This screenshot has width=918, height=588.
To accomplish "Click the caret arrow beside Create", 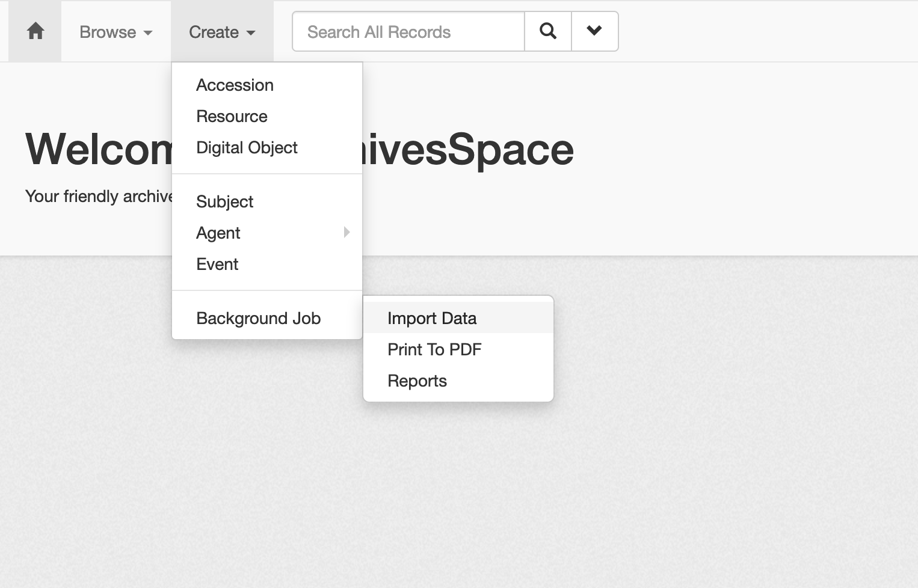I will click(x=251, y=33).
